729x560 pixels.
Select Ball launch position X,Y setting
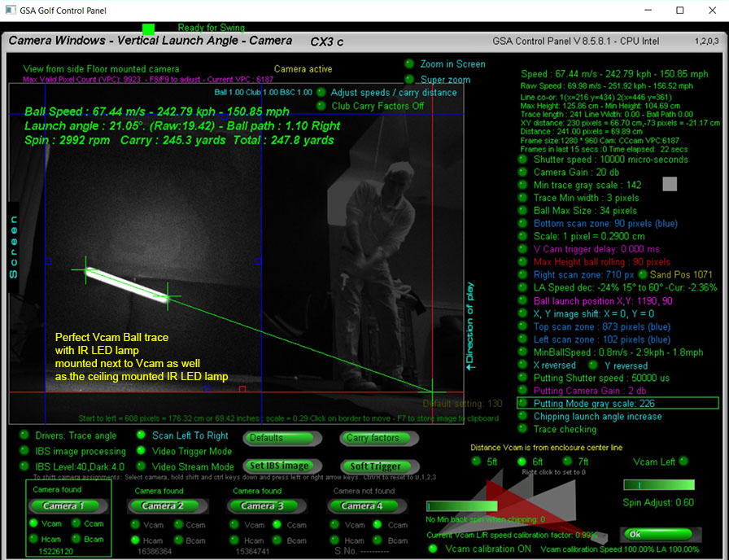(x=522, y=300)
